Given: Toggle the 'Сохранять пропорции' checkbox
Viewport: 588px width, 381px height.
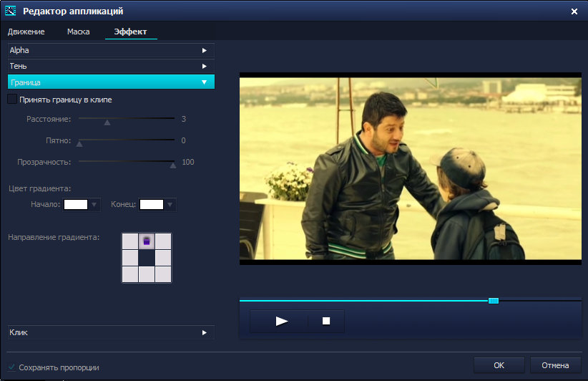Looking at the screenshot, I should 12,367.
